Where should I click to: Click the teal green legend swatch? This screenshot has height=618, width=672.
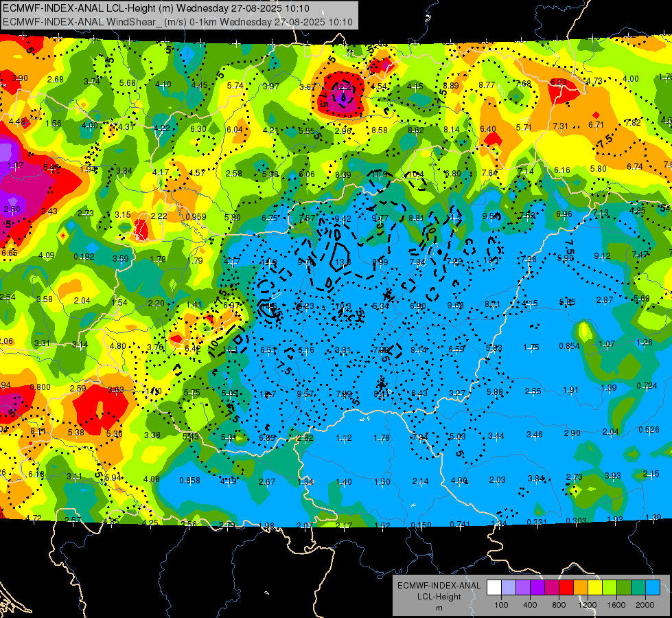(x=638, y=588)
